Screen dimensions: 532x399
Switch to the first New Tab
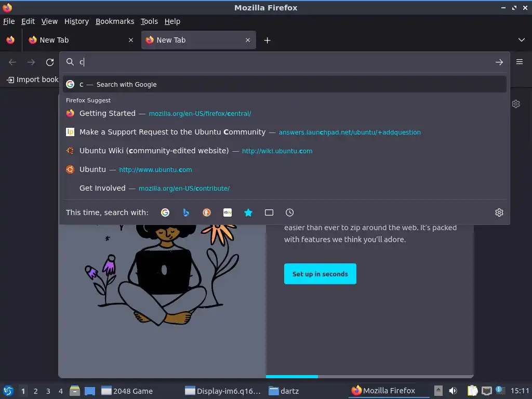[81, 40]
